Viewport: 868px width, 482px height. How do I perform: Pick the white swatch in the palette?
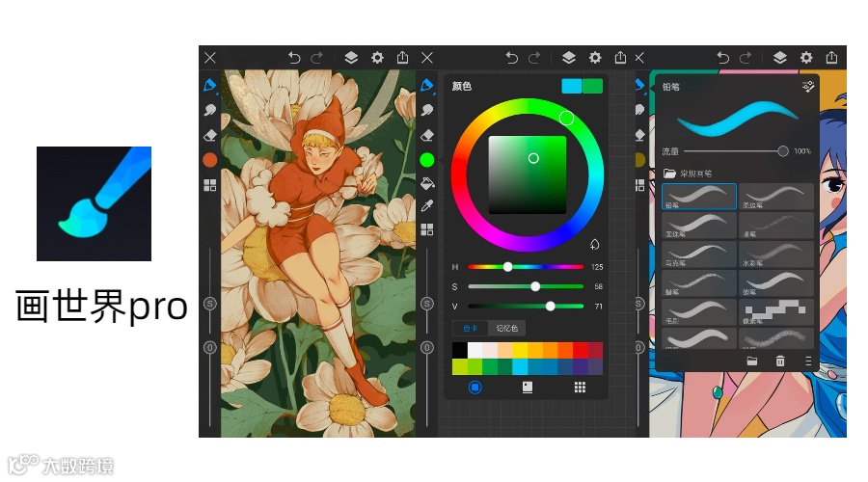475,350
